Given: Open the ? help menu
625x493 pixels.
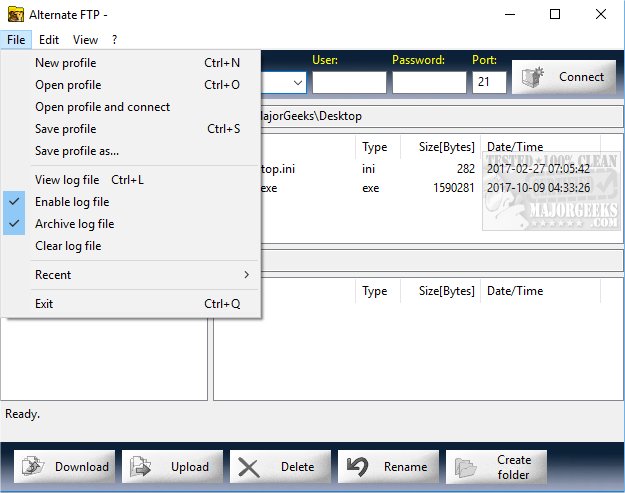Looking at the screenshot, I should click(x=114, y=40).
